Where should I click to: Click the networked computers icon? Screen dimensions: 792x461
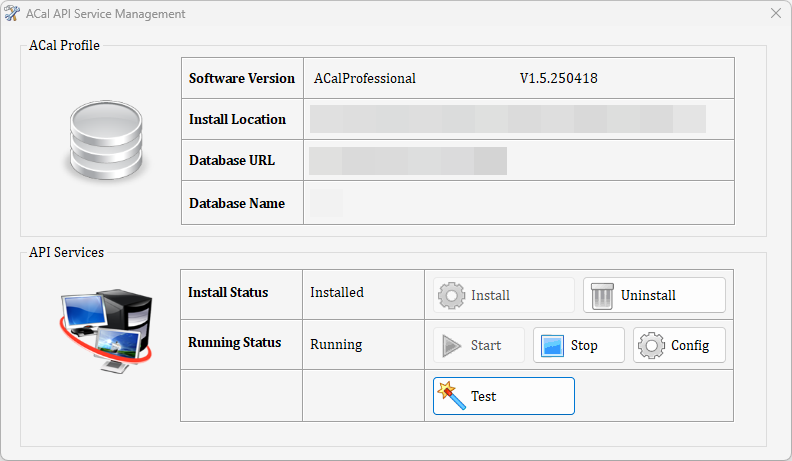106,331
